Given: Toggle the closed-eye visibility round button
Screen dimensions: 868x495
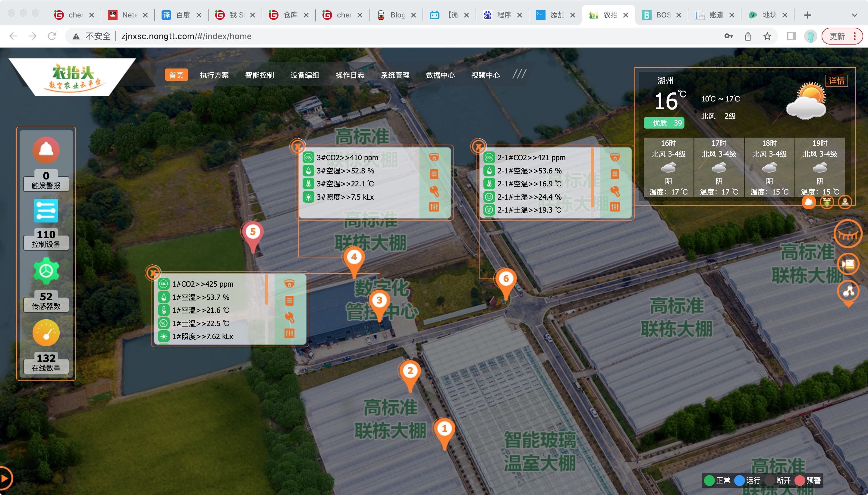Looking at the screenshot, I should pos(848,234).
